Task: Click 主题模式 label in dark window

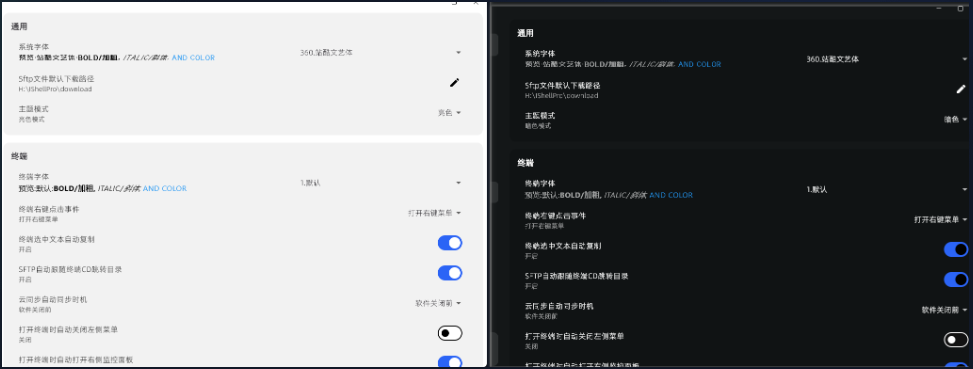Action: [540, 116]
